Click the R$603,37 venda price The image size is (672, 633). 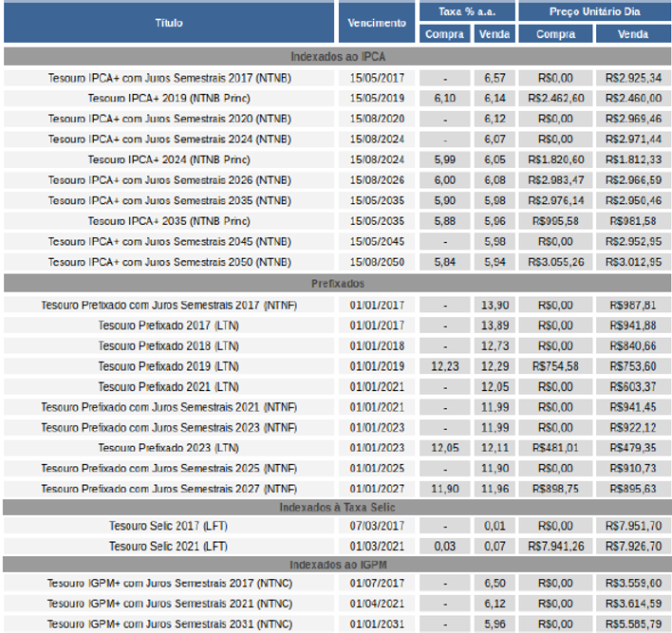tap(633, 386)
